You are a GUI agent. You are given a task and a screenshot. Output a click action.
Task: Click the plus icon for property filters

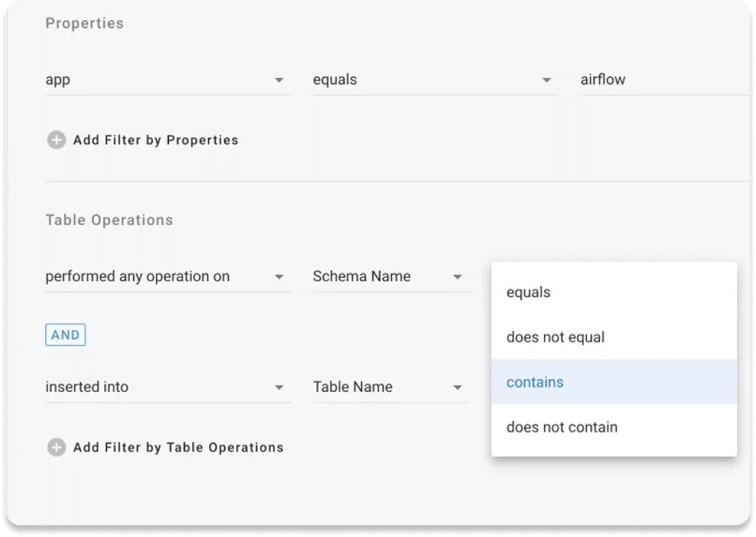(x=56, y=140)
